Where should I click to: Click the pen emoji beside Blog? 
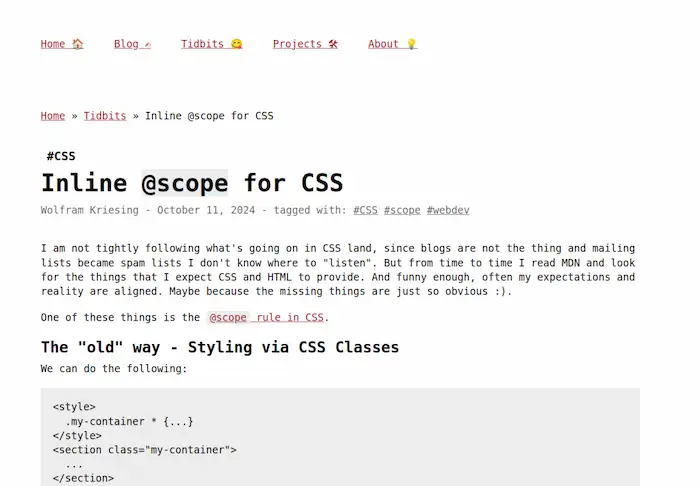pos(147,44)
